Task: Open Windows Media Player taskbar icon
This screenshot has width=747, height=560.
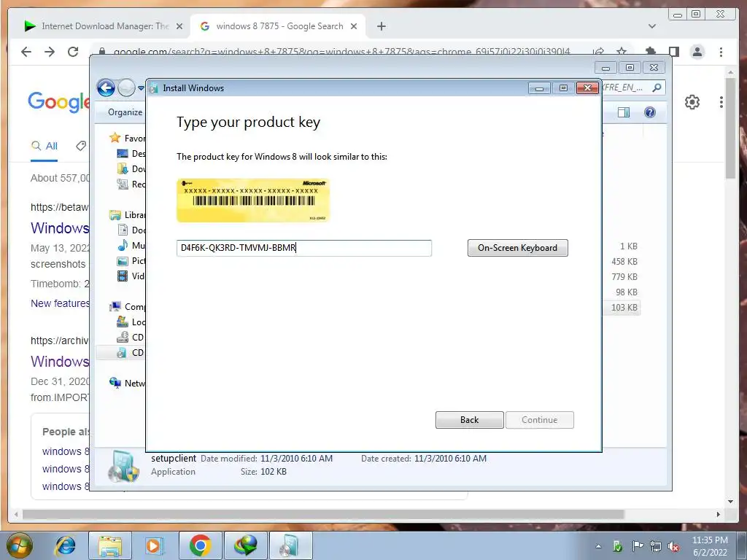Action: tap(154, 545)
